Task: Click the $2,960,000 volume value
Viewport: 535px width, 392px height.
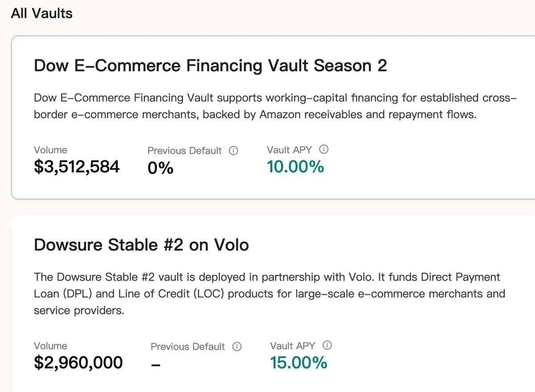Action: pyautogui.click(x=78, y=363)
